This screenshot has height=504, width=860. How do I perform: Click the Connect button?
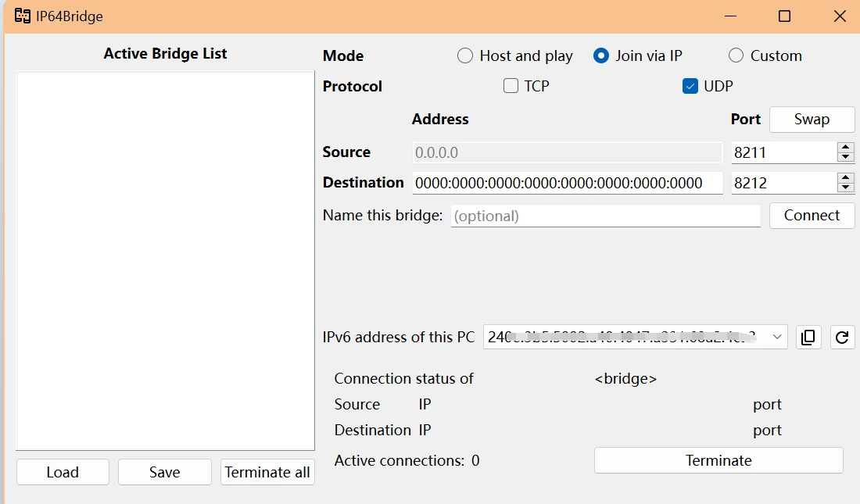[x=812, y=216]
